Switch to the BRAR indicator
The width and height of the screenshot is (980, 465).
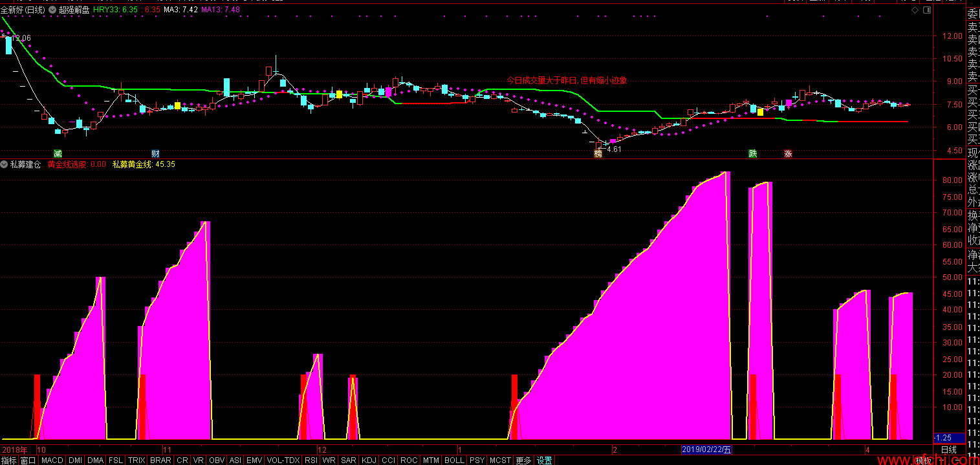[x=160, y=460]
